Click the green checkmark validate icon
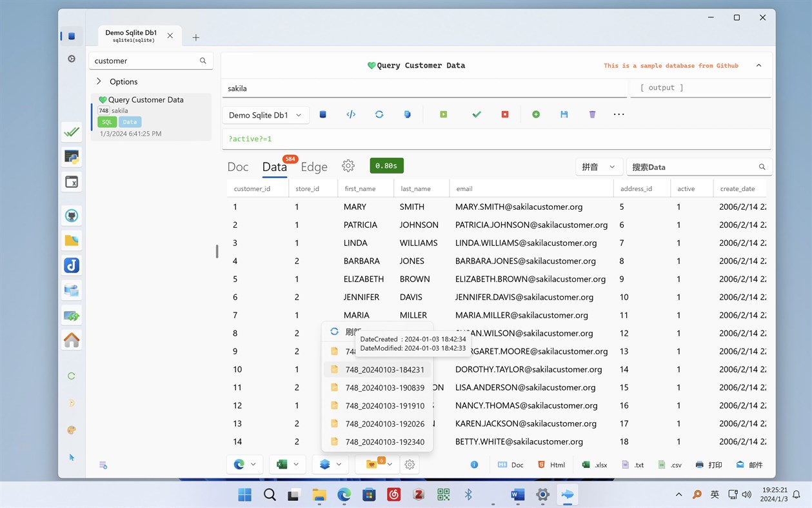The width and height of the screenshot is (812, 508). [477, 114]
